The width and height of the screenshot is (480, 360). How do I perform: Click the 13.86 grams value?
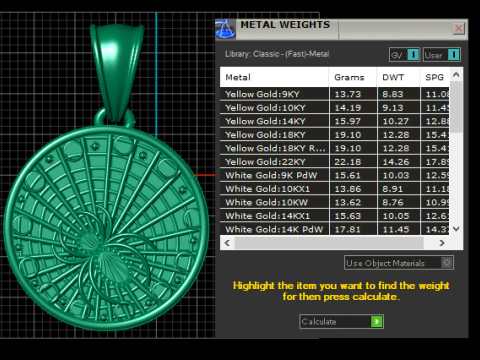click(x=348, y=189)
